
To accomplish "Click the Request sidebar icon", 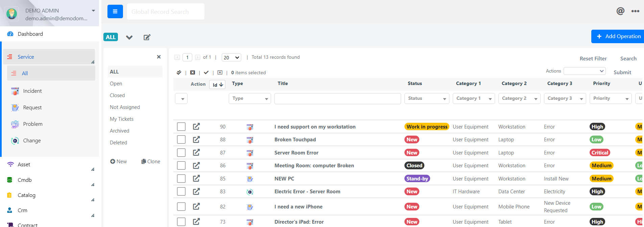I will [x=15, y=108].
